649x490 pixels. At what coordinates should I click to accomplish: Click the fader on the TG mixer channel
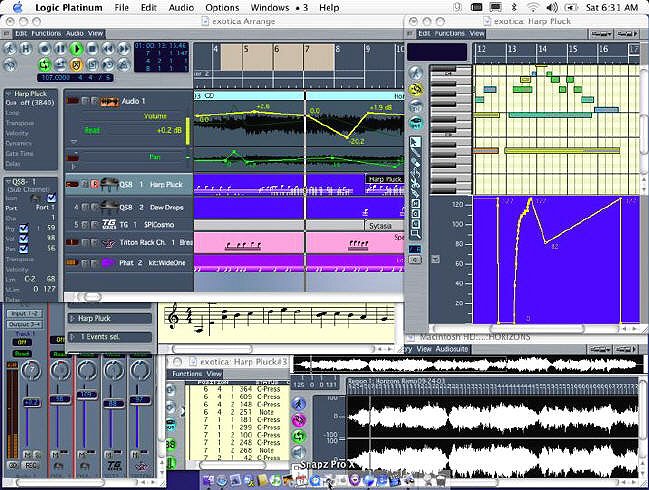pyautogui.click(x=113, y=403)
